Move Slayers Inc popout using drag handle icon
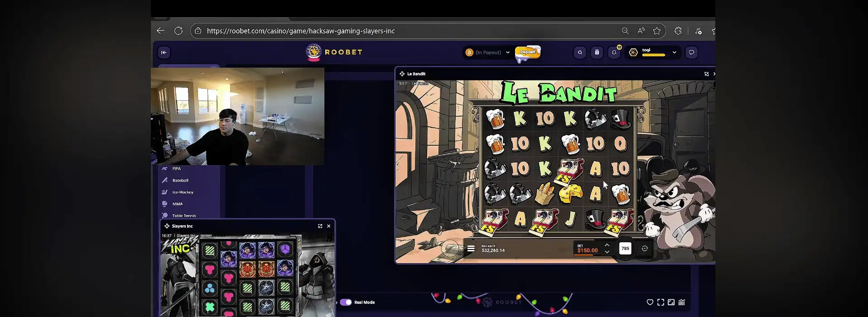The height and width of the screenshot is (317, 868). click(167, 226)
